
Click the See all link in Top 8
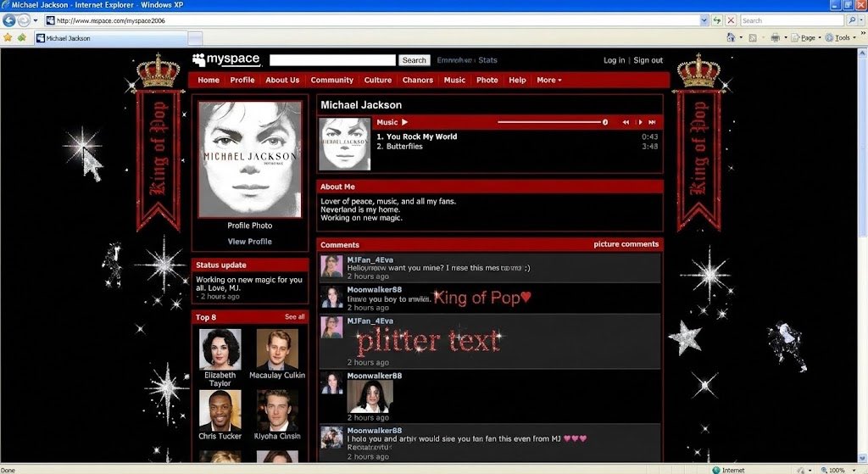[x=294, y=317]
